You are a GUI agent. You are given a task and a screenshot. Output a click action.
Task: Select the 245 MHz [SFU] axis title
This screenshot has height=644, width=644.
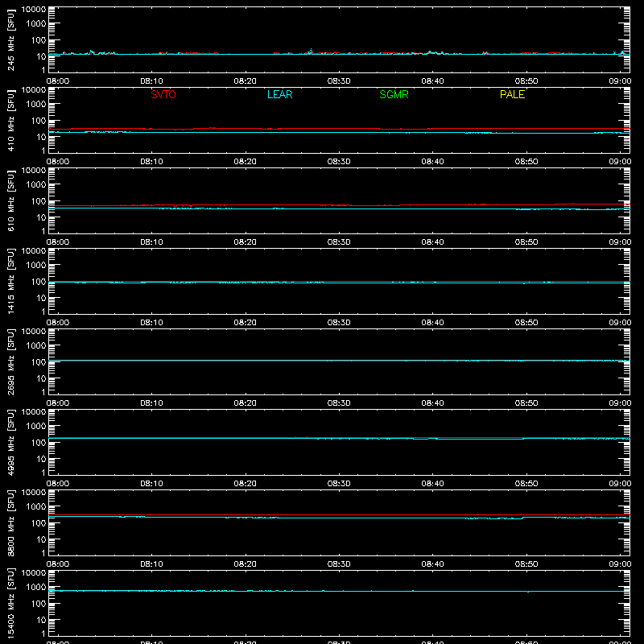(x=10, y=39)
